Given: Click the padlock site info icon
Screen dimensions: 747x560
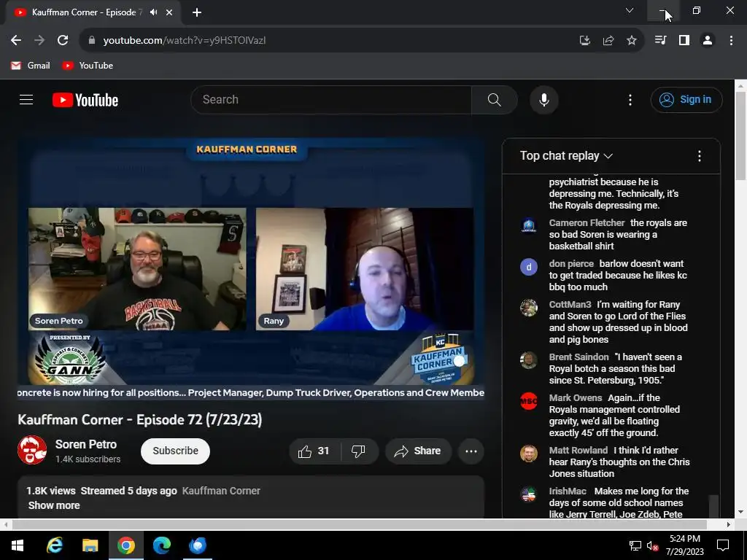Looking at the screenshot, I should click(x=91, y=41).
